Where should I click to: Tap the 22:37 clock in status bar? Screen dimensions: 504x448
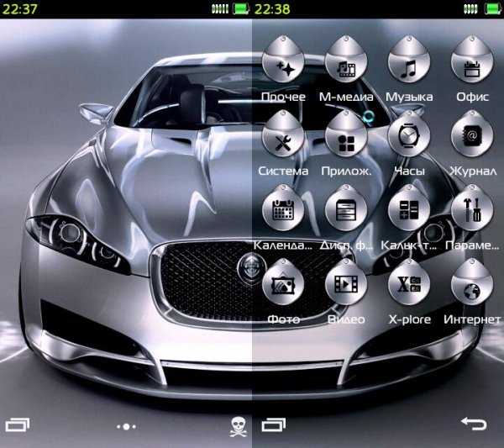(19, 8)
